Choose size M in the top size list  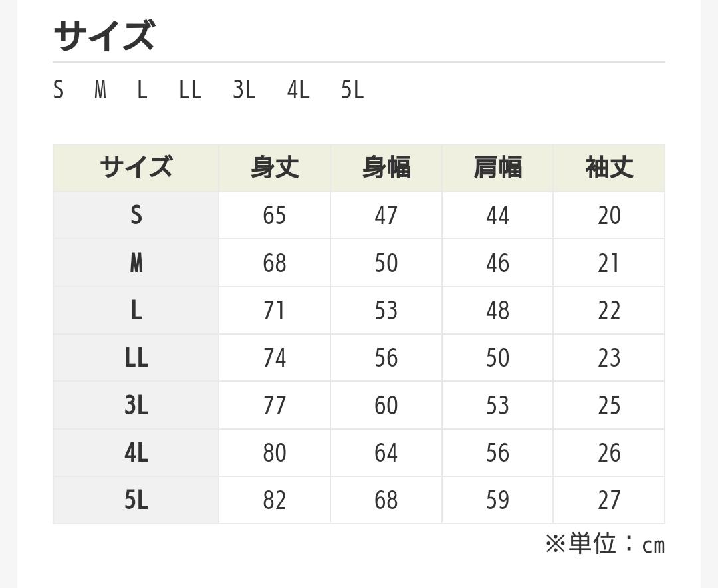click(x=100, y=90)
